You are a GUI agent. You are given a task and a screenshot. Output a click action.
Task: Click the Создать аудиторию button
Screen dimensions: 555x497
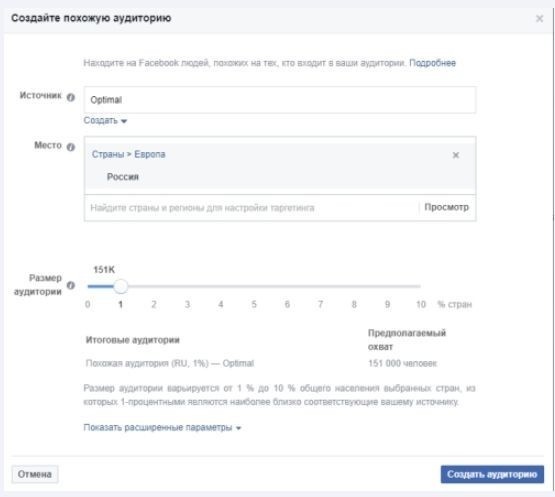tap(492, 474)
